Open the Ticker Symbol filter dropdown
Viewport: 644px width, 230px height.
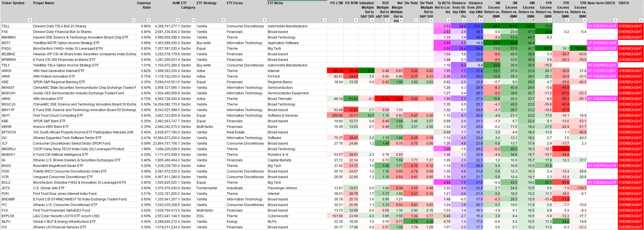pos(30,20)
